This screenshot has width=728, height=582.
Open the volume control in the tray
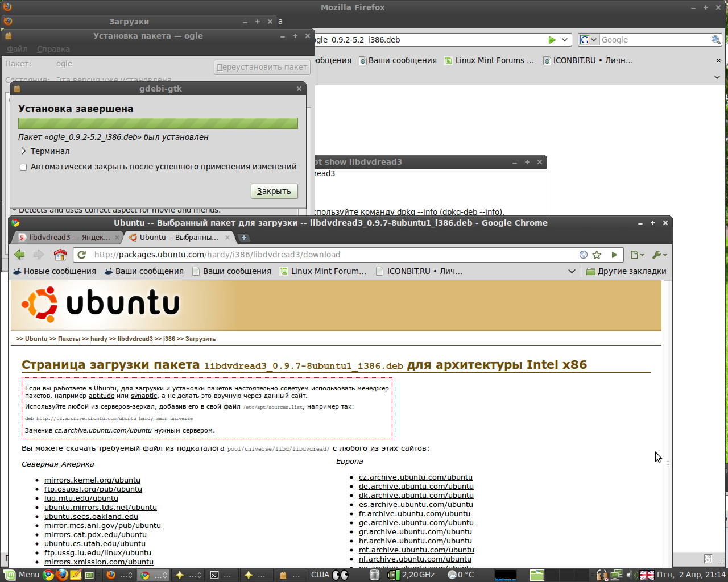click(x=631, y=575)
